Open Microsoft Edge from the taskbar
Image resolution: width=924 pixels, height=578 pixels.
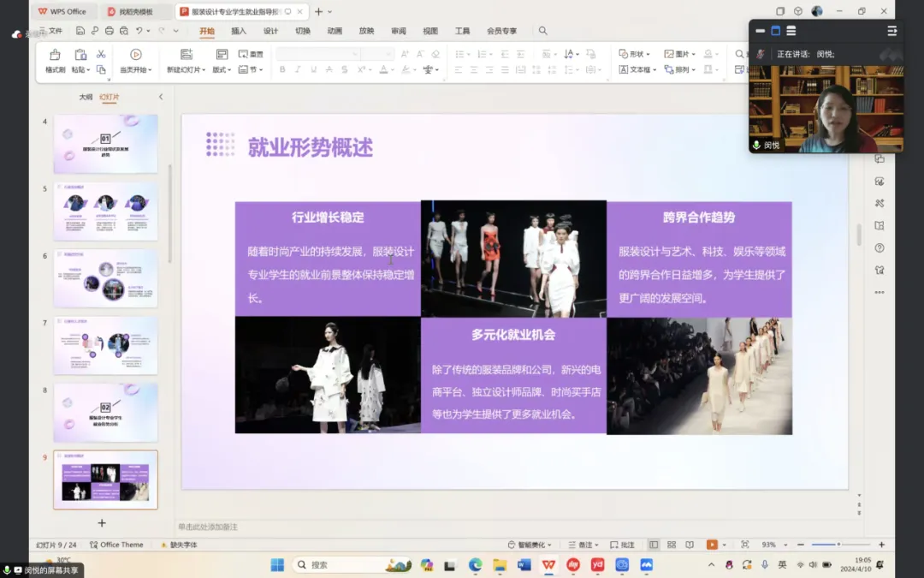(475, 565)
